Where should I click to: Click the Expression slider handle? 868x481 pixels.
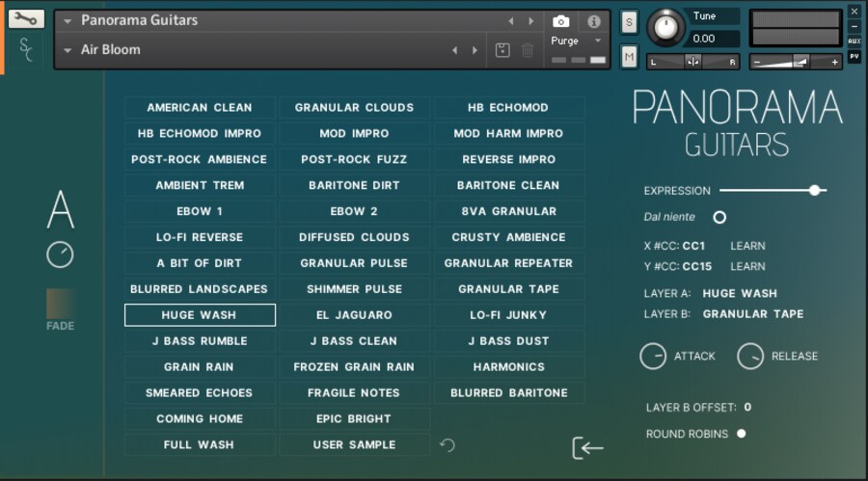click(x=815, y=191)
